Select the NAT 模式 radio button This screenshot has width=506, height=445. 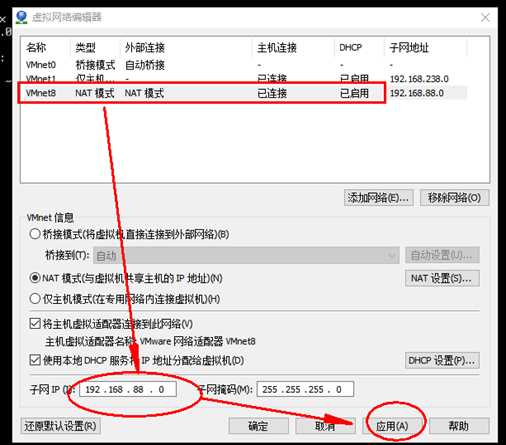tap(35, 278)
